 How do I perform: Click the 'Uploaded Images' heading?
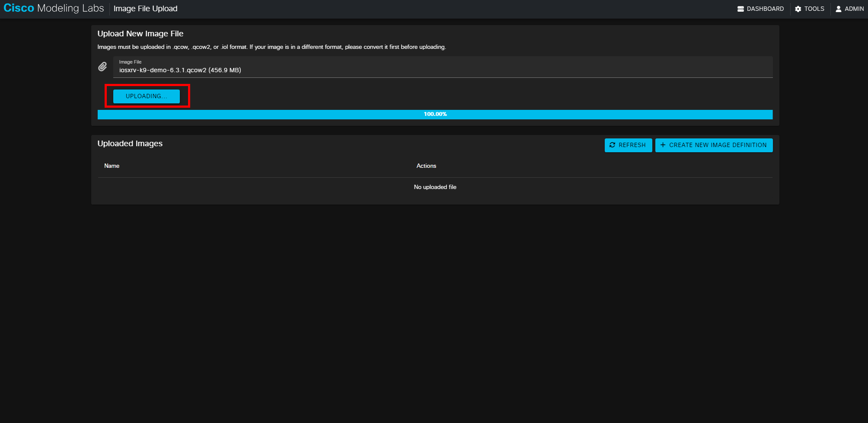click(130, 144)
